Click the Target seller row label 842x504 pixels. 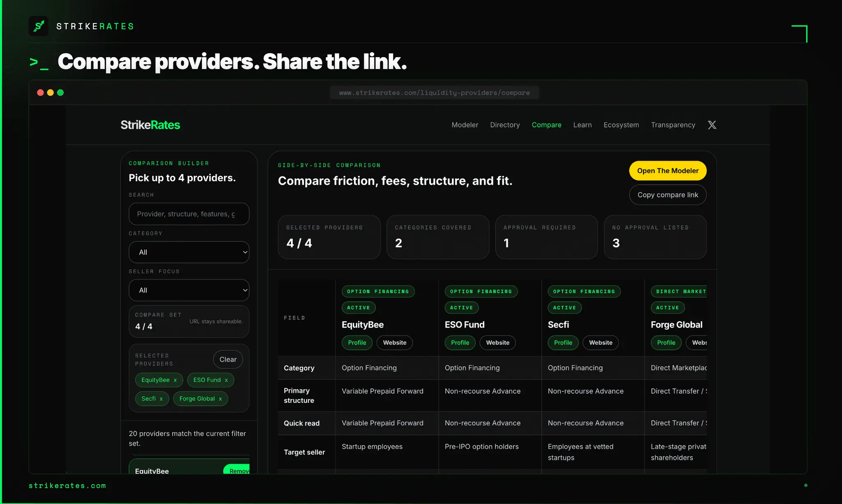click(304, 452)
